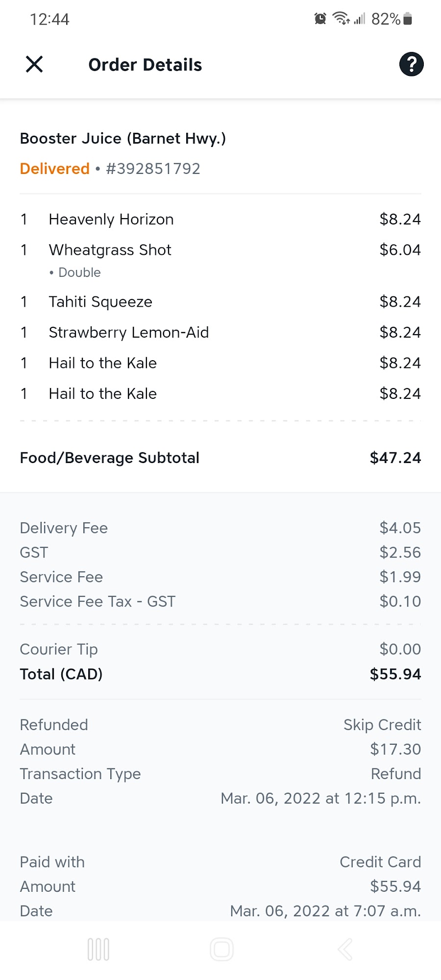Tap the Order Details title
The image size is (441, 980).
145,65
